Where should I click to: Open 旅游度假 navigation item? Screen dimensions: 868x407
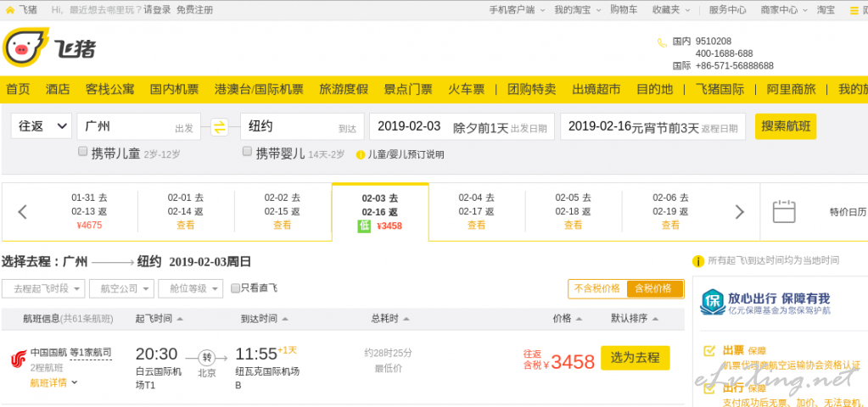[x=344, y=89]
